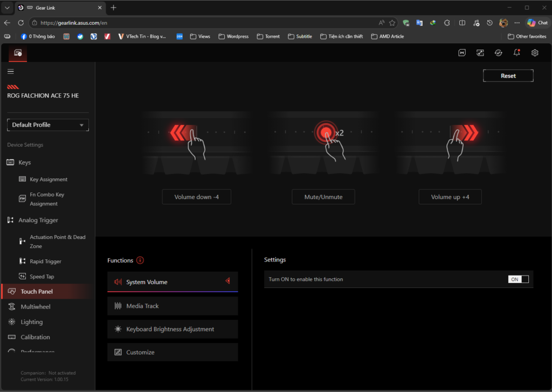Open Volume up +4 gesture option
Image resolution: width=552 pixels, height=392 pixels.
click(450, 197)
